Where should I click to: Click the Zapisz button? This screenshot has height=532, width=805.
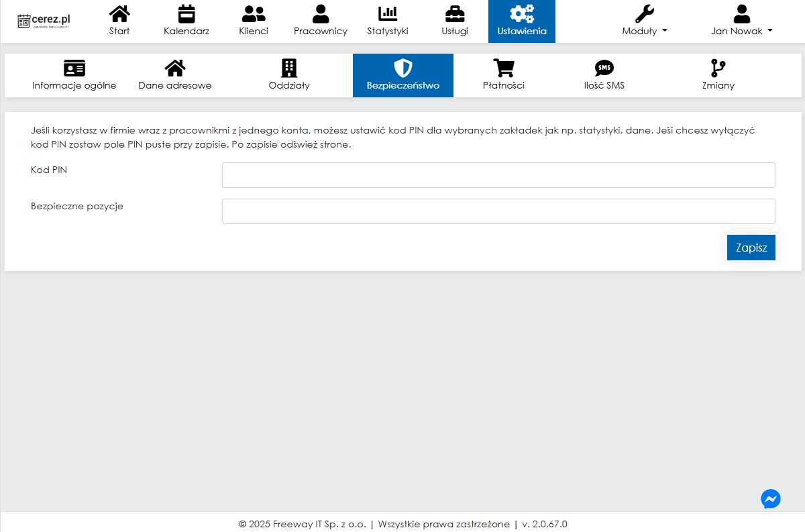pyautogui.click(x=751, y=248)
